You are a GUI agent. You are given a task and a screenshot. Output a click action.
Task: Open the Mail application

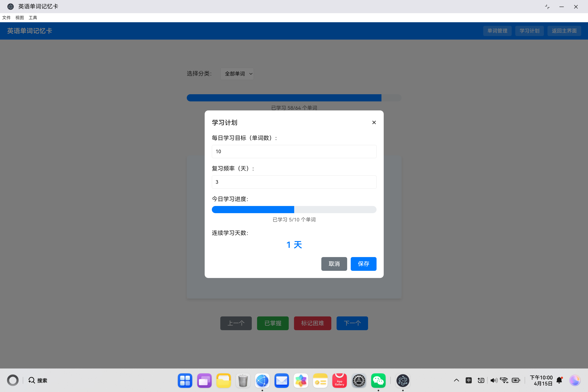tap(282, 380)
